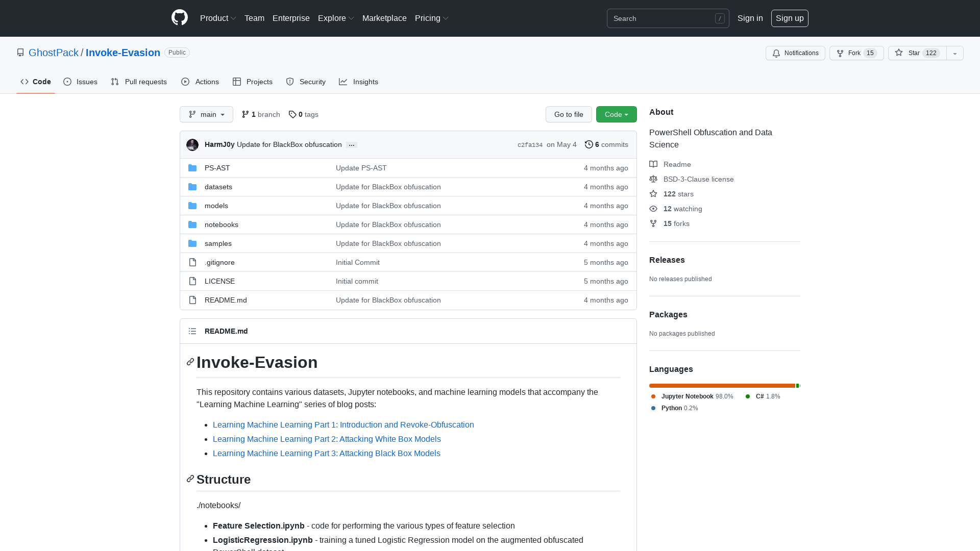980x551 pixels.
Task: Click the LICENSE file icon
Action: (192, 281)
